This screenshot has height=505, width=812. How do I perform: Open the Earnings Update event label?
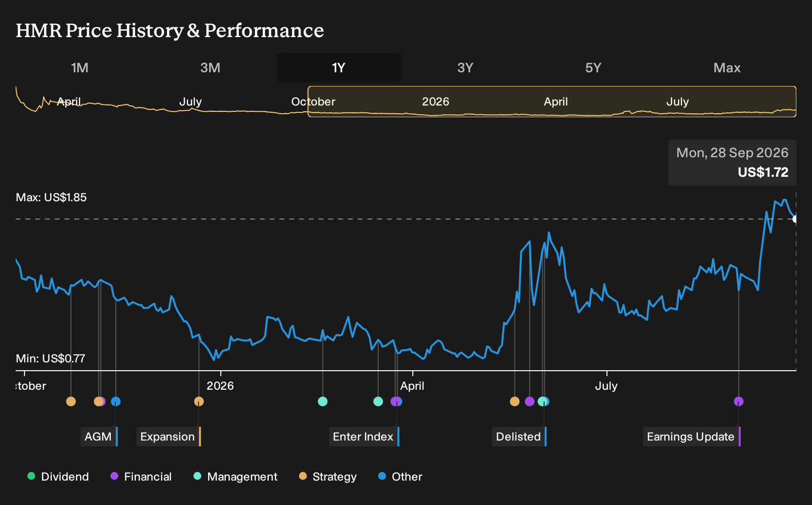coord(692,437)
